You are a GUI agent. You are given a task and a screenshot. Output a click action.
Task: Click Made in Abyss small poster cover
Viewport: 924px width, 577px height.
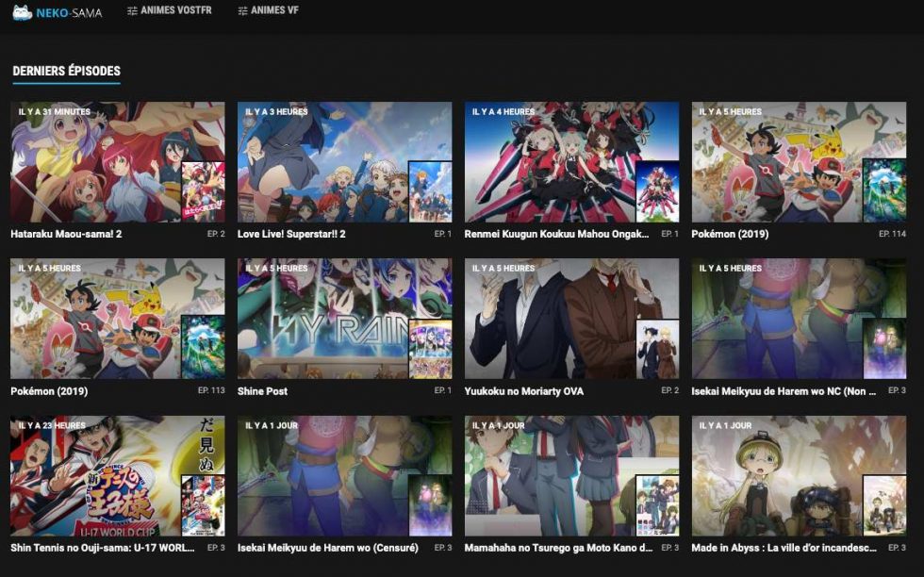[884, 505]
